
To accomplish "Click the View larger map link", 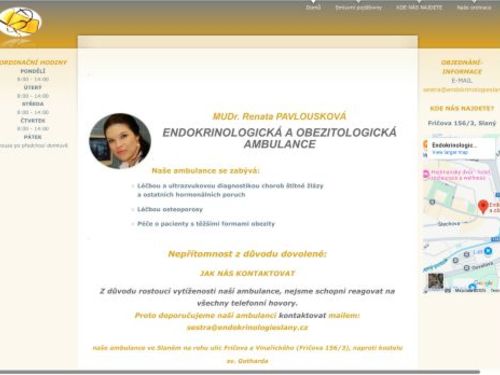I will [x=450, y=152].
